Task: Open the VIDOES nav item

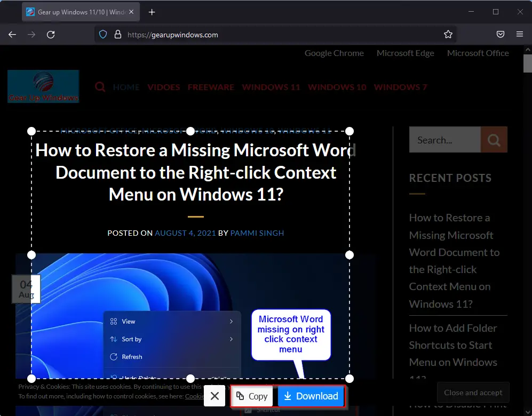Action: [x=163, y=87]
